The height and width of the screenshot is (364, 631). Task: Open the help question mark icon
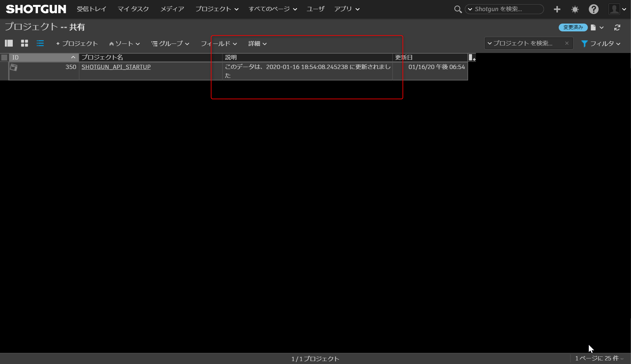click(x=593, y=9)
